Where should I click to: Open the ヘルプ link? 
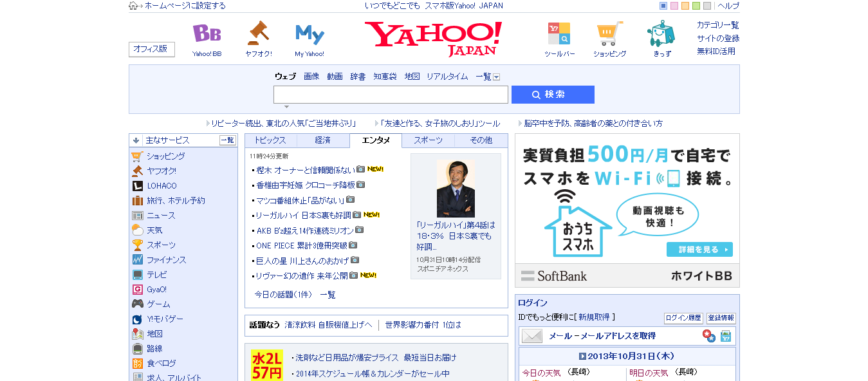pyautogui.click(x=728, y=6)
